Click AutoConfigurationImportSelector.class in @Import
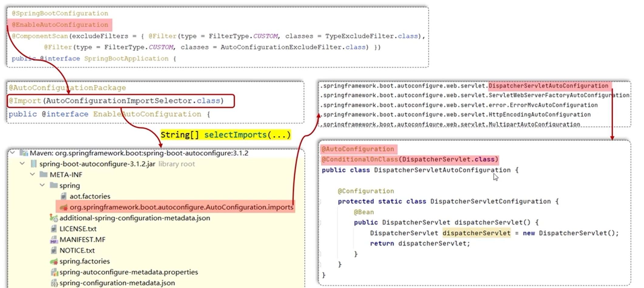Viewport: 644px width, 288px height. click(x=133, y=101)
